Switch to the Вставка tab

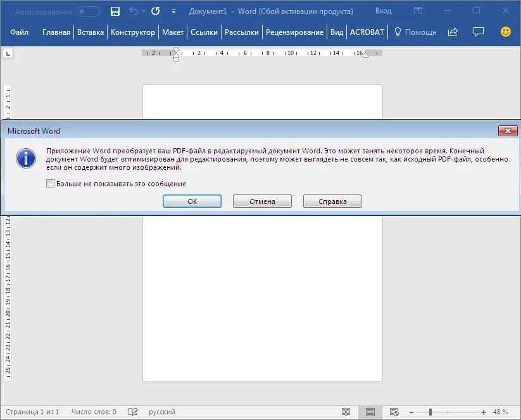pyautogui.click(x=91, y=32)
